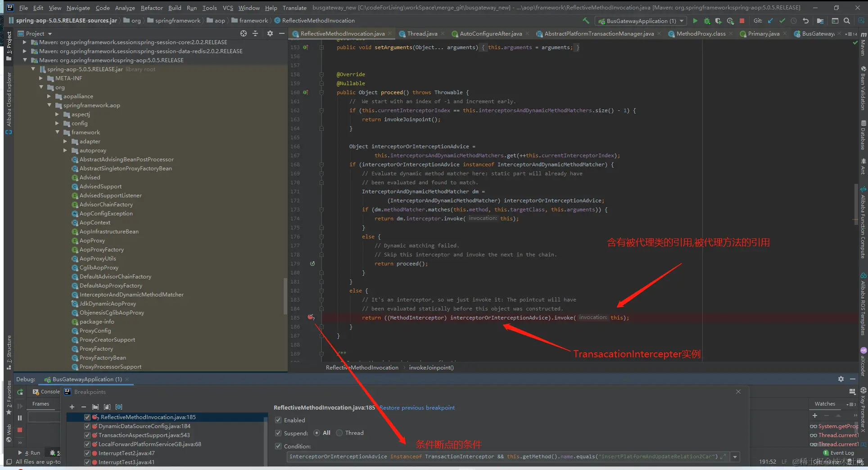Open the condition history dropdown arrow
Image resolution: width=868 pixels, height=470 pixels.
click(735, 457)
